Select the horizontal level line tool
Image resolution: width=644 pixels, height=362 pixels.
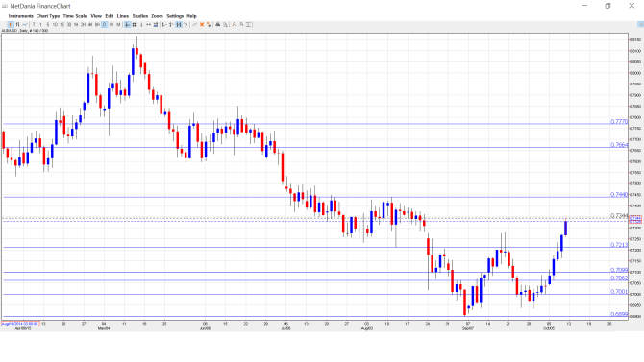click(x=164, y=25)
